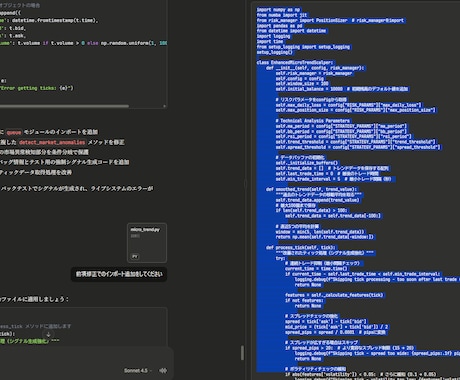The width and height of the screenshot is (460, 380).
Task: Click the line 'import logging' in the code panel
Action: click(273, 36)
